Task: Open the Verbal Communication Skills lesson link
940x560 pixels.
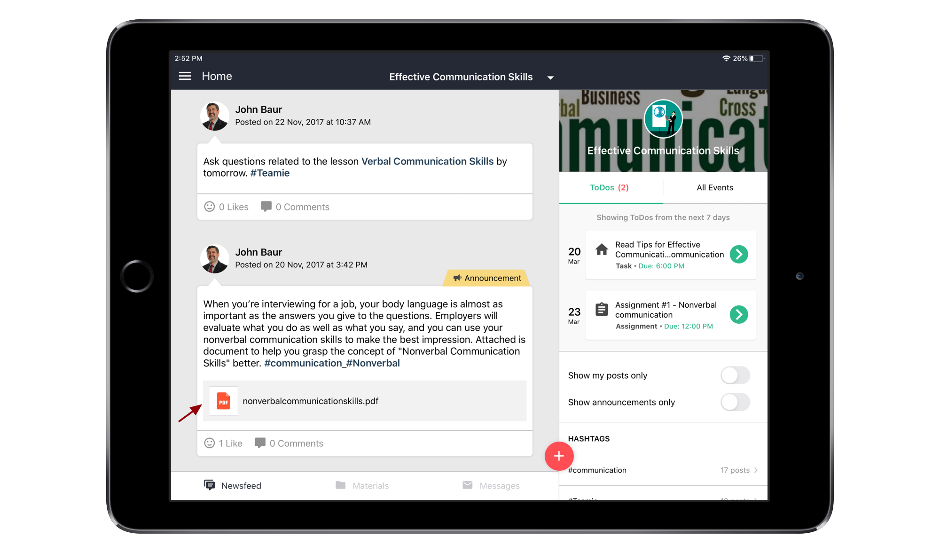Action: pyautogui.click(x=427, y=161)
